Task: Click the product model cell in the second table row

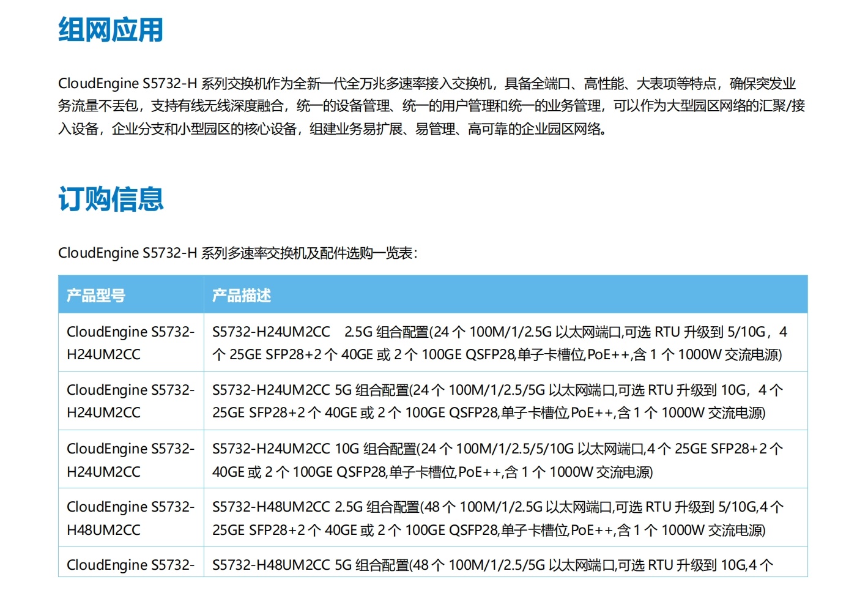Action: [x=130, y=401]
